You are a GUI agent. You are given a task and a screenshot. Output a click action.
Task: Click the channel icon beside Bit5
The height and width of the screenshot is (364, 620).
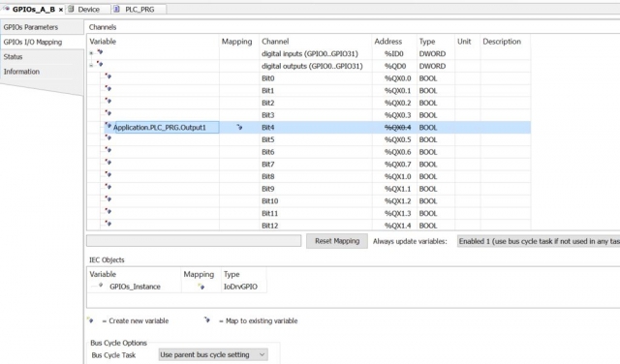click(x=108, y=137)
